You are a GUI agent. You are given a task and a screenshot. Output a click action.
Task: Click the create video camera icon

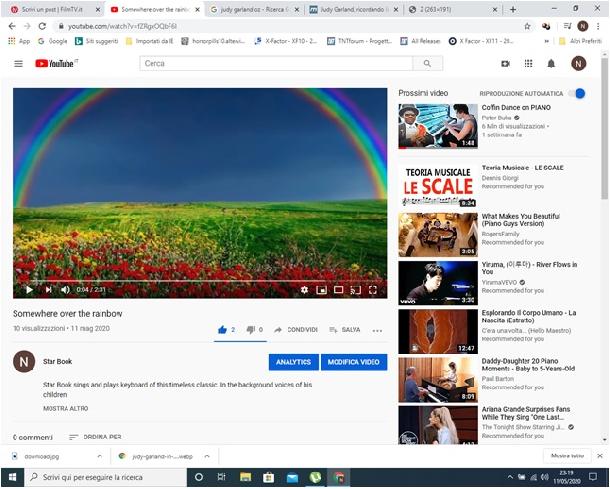[504, 64]
